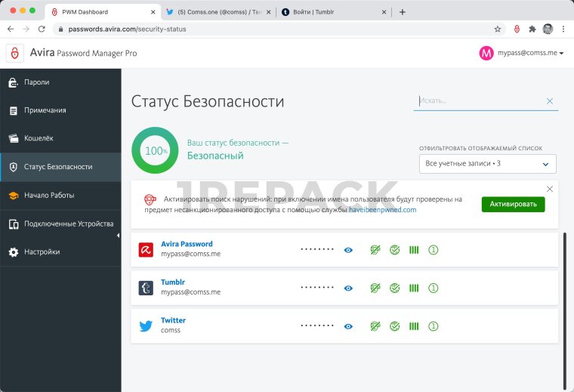
Task: Open the Пароли section icon
Action: point(13,83)
